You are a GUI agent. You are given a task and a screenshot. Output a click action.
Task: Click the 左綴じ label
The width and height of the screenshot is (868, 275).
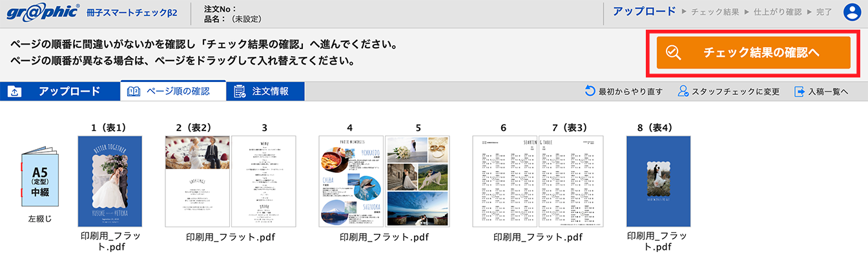pos(39,219)
